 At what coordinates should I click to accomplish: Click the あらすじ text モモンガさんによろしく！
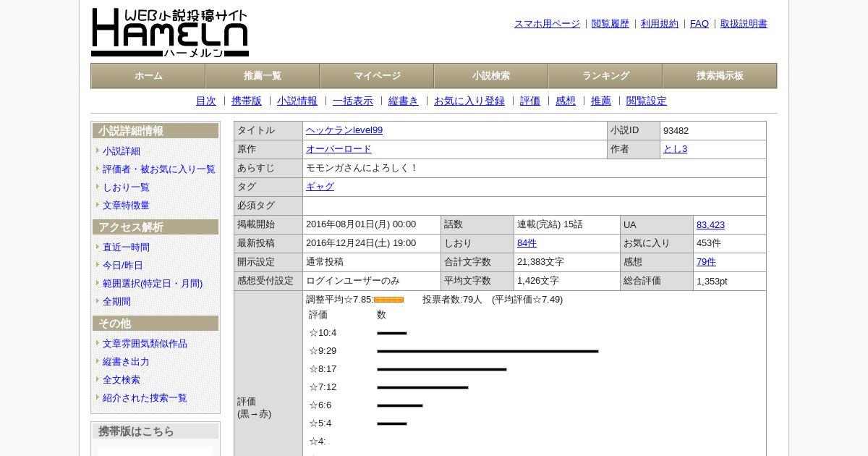coord(362,168)
